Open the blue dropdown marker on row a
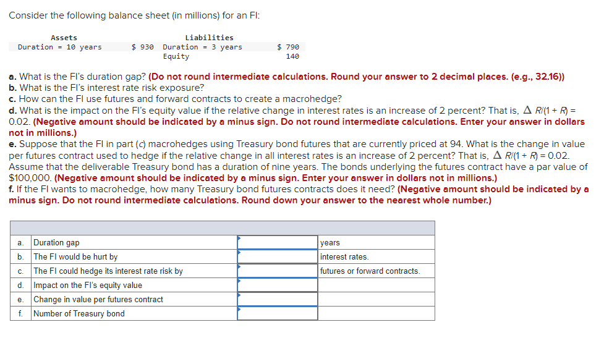This screenshot has height=364, width=604. pyautogui.click(x=239, y=238)
